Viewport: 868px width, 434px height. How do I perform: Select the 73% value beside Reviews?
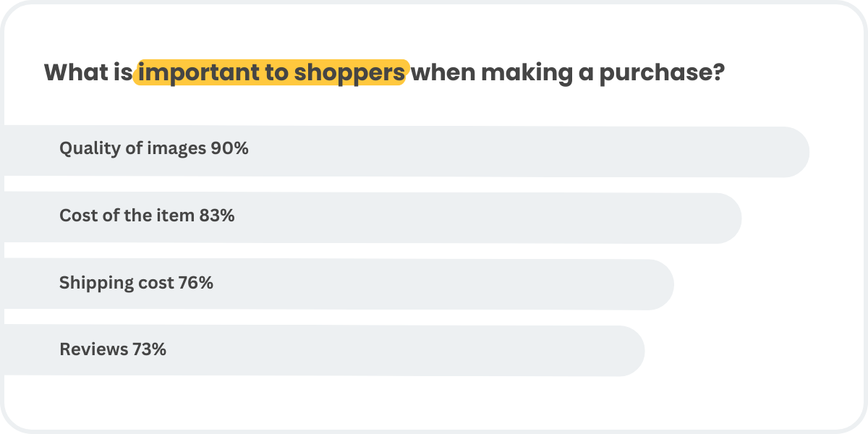point(149,349)
